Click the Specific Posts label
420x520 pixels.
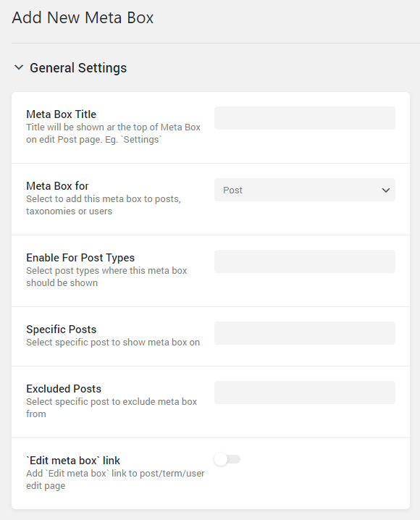coord(62,330)
